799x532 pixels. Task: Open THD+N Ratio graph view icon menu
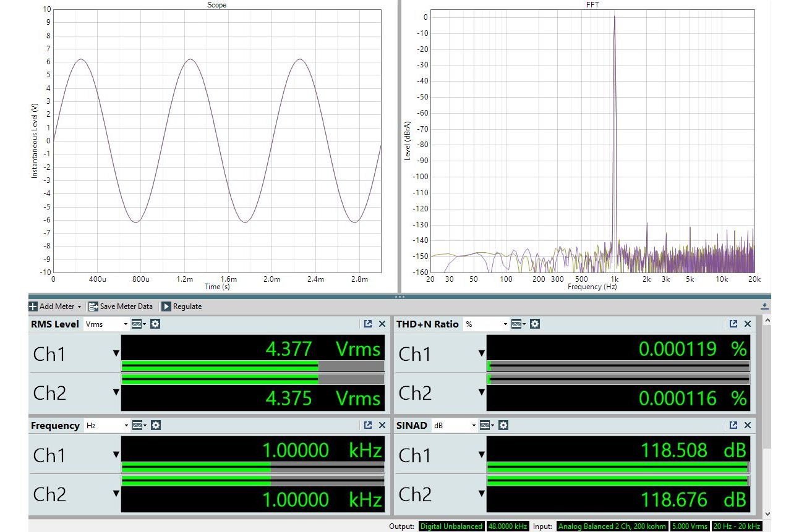pyautogui.click(x=518, y=324)
